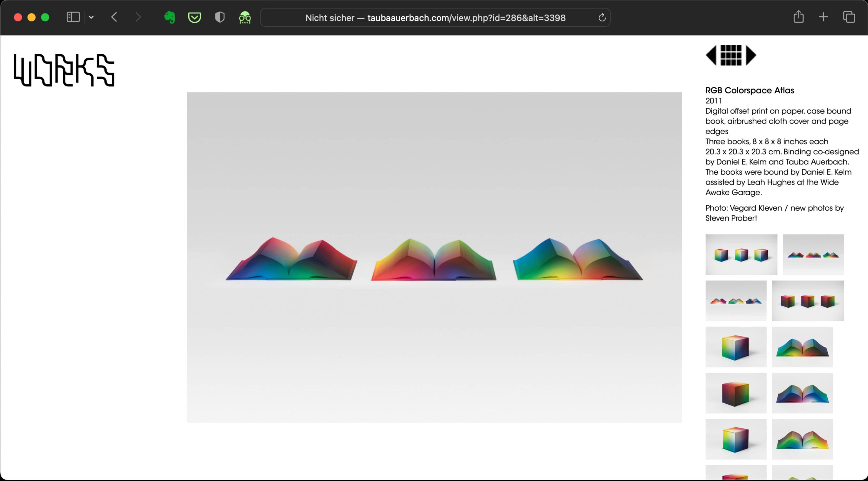
Task: Select thumbnail of single white-yellow cube
Action: point(736,347)
